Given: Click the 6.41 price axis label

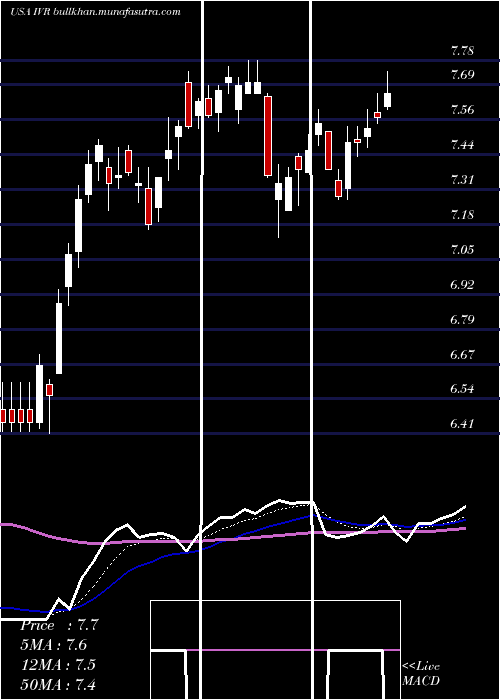Looking at the screenshot, I should click(462, 423).
